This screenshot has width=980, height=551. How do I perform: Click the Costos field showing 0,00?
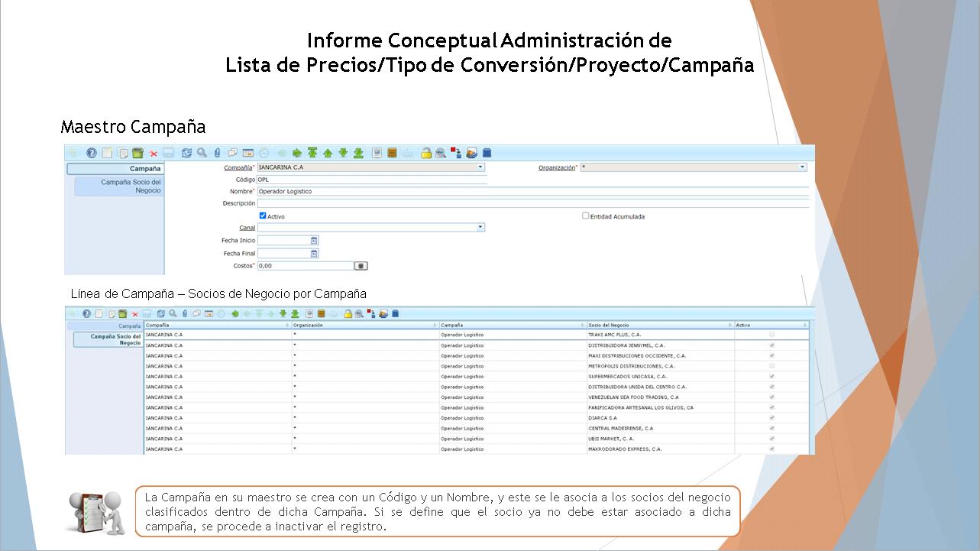306,266
